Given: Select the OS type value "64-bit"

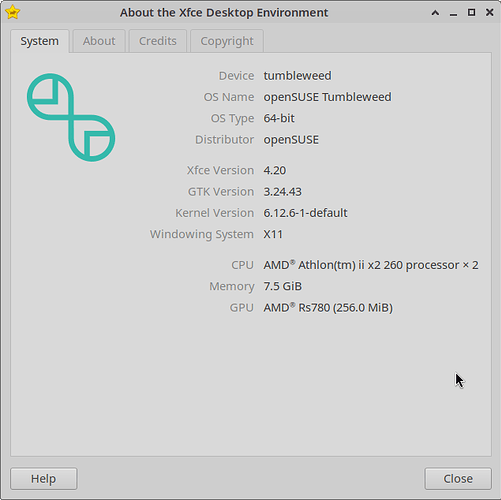Looking at the screenshot, I should pyautogui.click(x=279, y=118).
